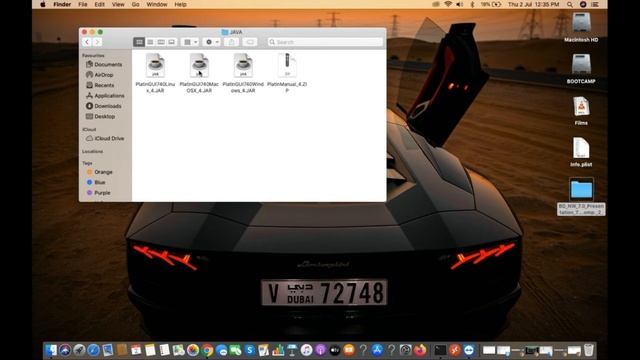Viewport: 640px width, 360px height.
Task: Switch Finder to gallery view
Action: click(172, 42)
